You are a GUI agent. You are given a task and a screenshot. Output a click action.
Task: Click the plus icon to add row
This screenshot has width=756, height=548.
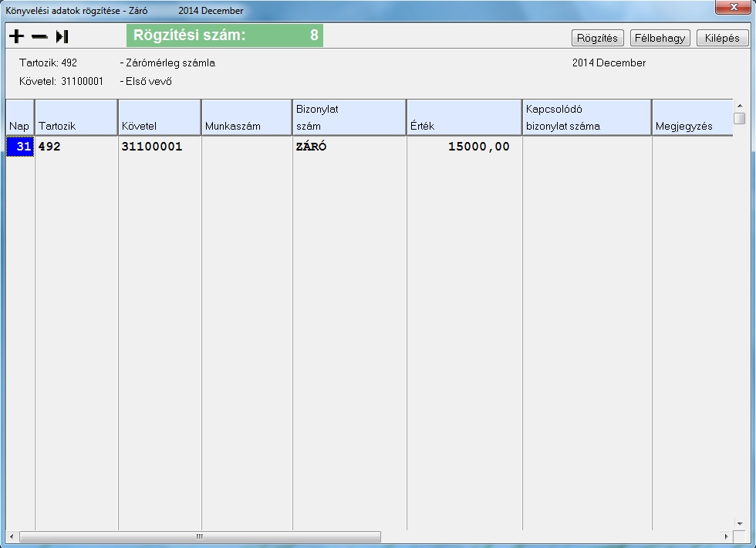[x=16, y=36]
